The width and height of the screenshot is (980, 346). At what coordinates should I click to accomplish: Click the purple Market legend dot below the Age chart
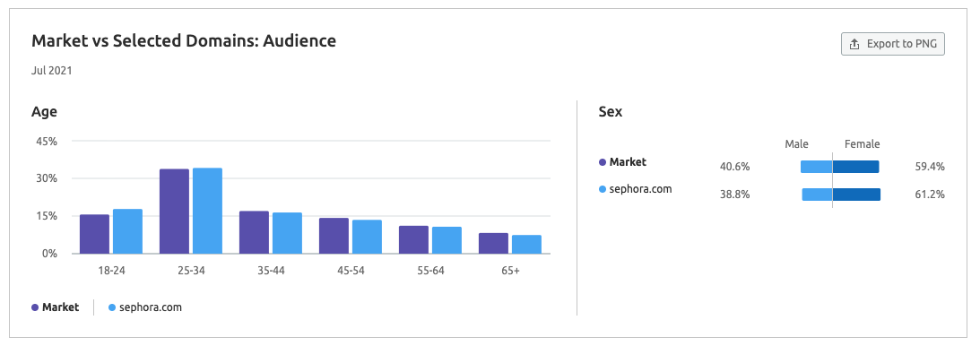(35, 307)
